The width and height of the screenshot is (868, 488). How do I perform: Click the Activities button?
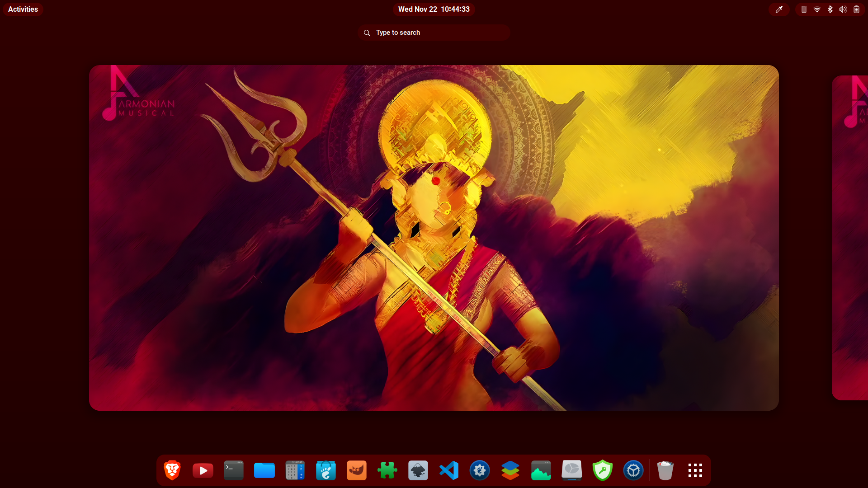(23, 9)
